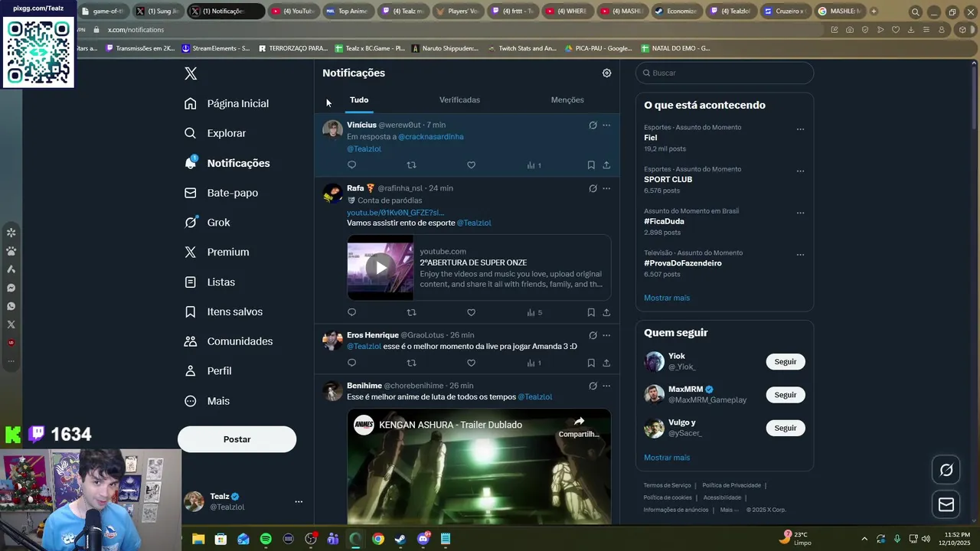The image size is (980, 551).
Task: Open Steam in the taskbar
Action: (400, 539)
